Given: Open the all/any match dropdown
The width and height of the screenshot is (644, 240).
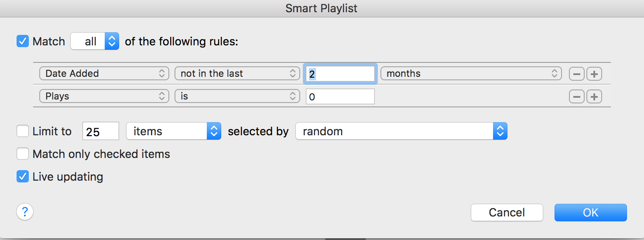Looking at the screenshot, I should pyautogui.click(x=95, y=41).
